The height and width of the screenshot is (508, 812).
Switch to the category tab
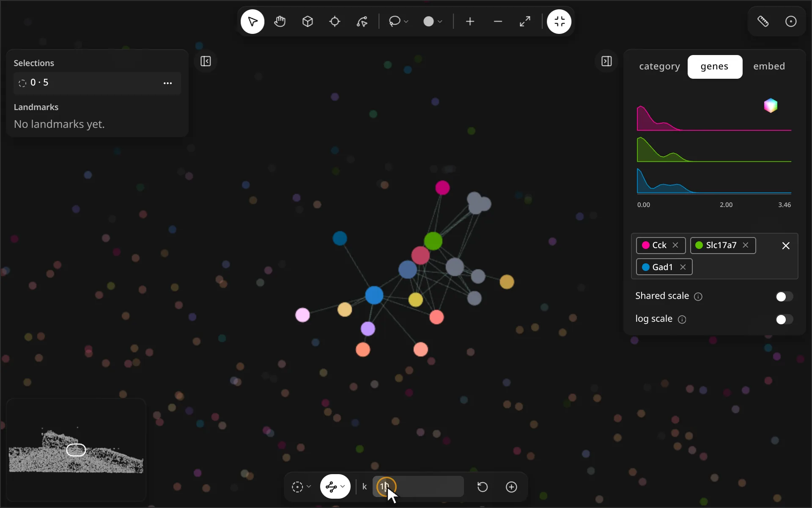659,66
